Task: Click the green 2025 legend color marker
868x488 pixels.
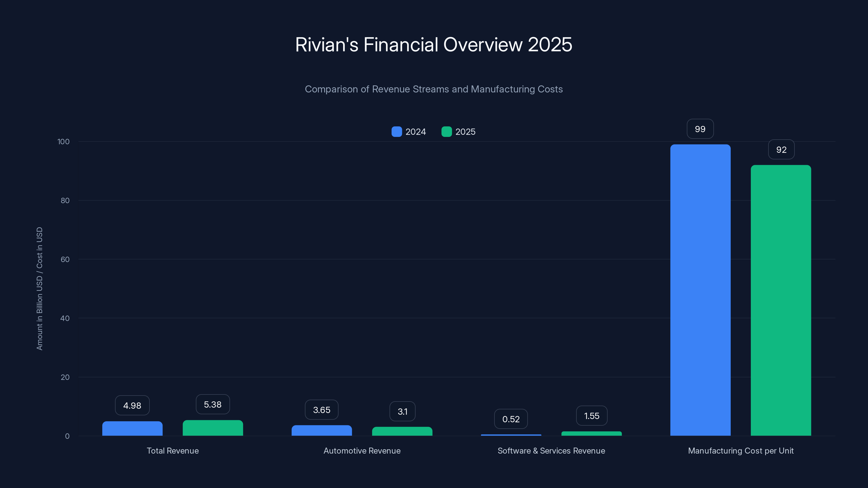Action: click(x=446, y=131)
